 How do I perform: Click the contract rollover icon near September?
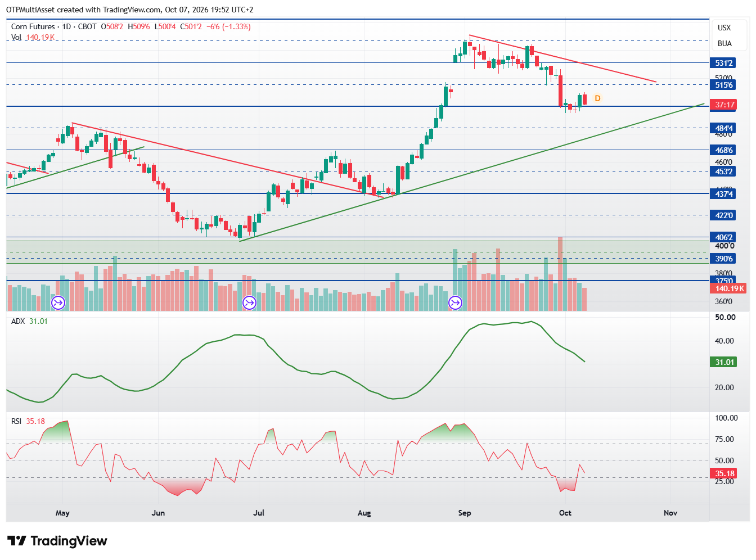point(455,303)
